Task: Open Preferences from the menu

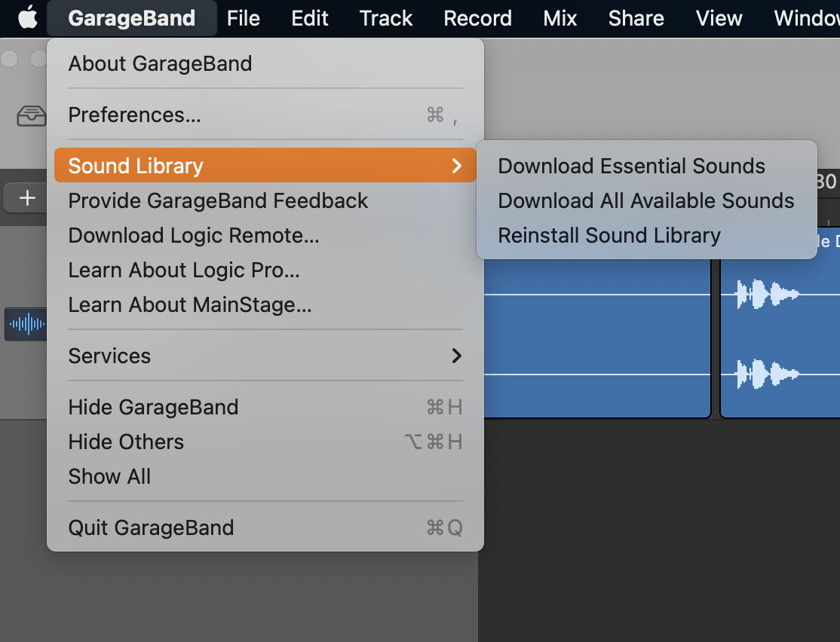Action: 265,115
